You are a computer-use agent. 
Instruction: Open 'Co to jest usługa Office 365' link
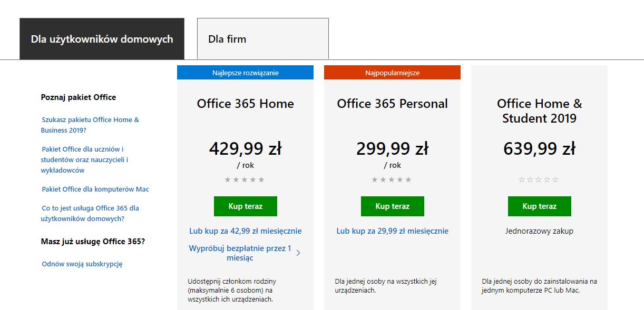[89, 213]
